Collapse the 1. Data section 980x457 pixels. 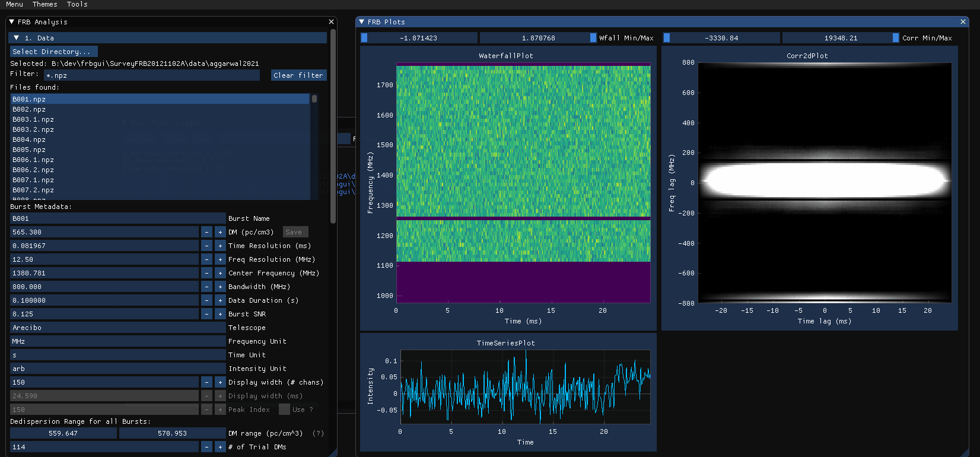coord(17,38)
